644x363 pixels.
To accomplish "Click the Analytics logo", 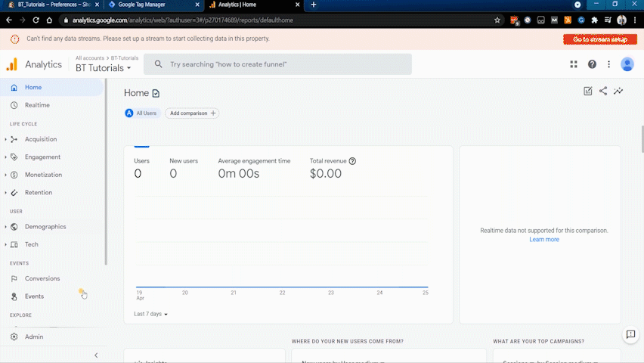I will [12, 64].
